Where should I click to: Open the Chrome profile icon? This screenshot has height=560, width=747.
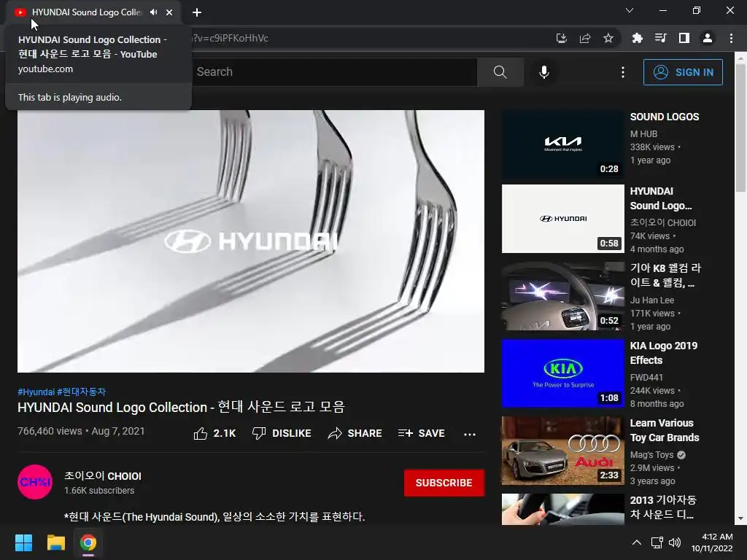pyautogui.click(x=708, y=38)
